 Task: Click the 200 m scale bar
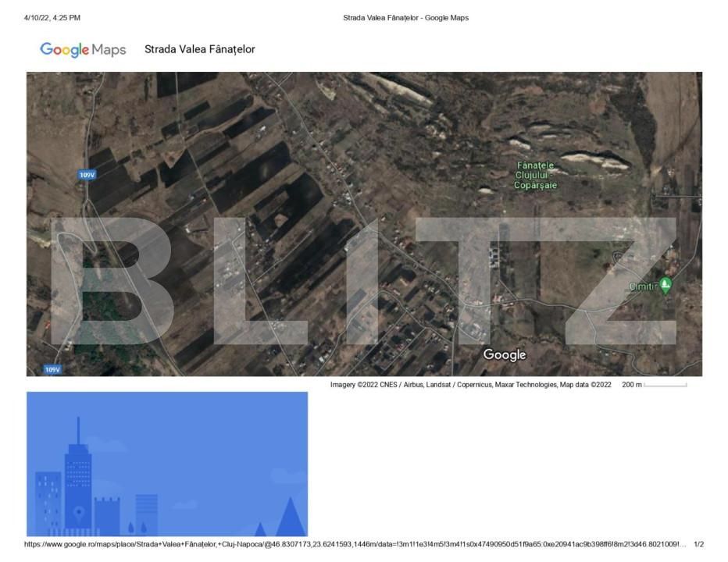[665, 385]
